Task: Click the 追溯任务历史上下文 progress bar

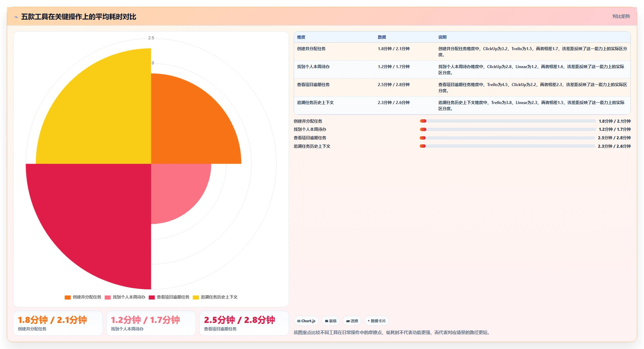Action: [507, 146]
